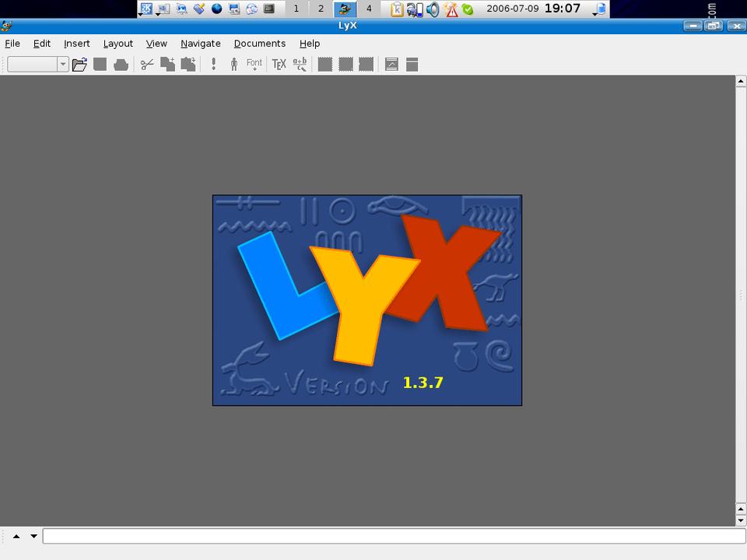747x560 pixels.
Task: Open the Layout menu
Action: click(x=117, y=44)
